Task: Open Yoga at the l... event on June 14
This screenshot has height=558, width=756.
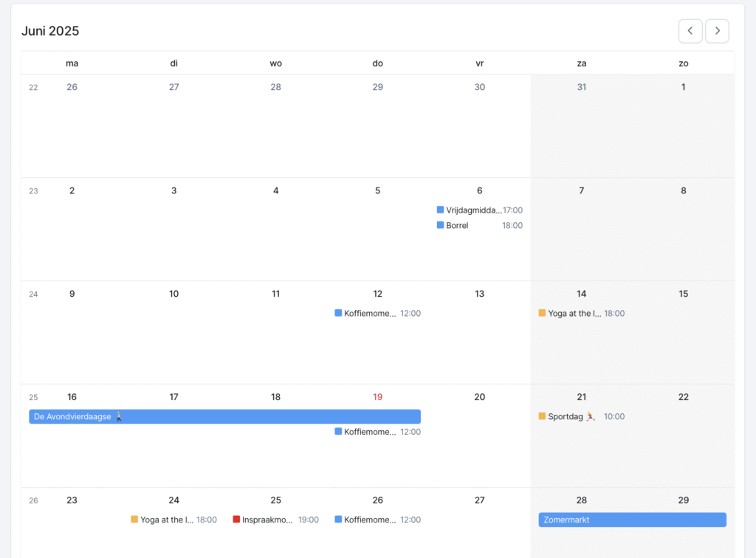Action: point(574,314)
